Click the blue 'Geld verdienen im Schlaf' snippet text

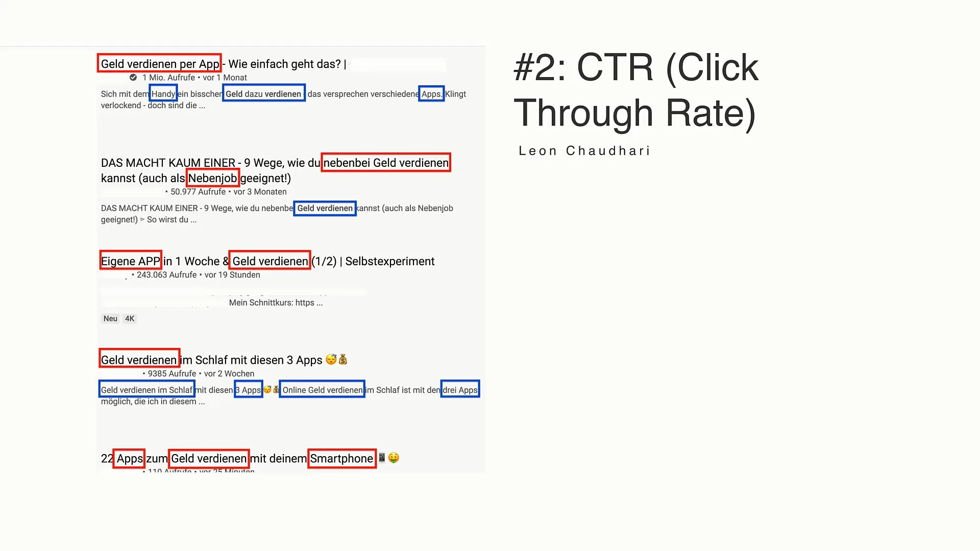(146, 390)
